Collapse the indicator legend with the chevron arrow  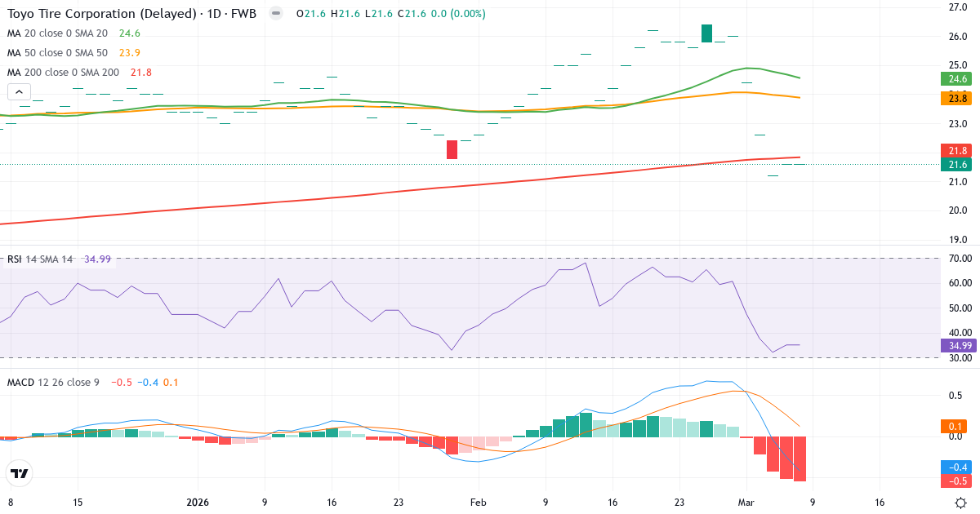coord(18,91)
